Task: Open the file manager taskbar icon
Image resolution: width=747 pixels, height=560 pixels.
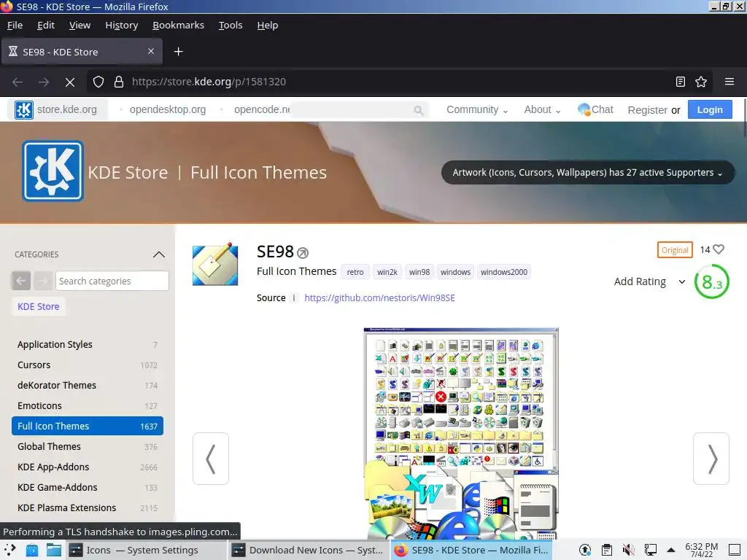Action: pos(53,550)
